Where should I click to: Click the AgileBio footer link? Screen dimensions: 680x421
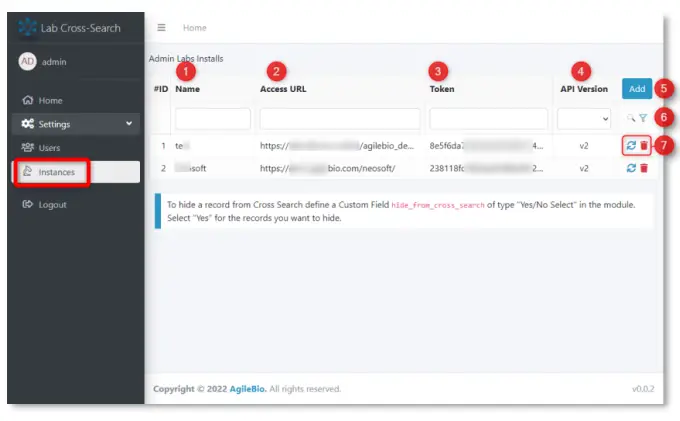coord(248,389)
